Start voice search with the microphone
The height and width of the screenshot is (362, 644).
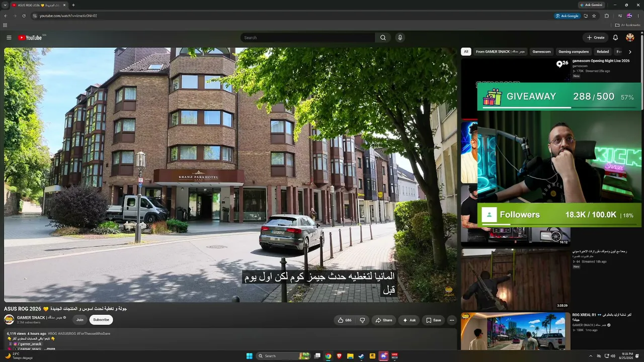[400, 38]
